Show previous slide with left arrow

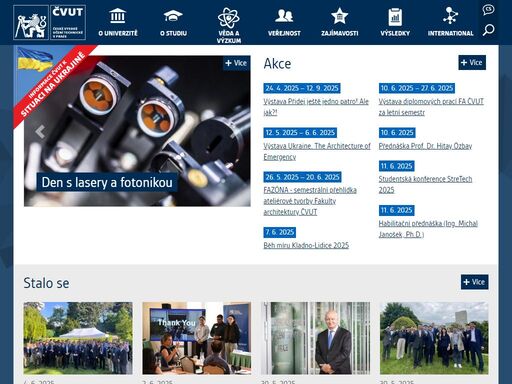pyautogui.click(x=40, y=132)
